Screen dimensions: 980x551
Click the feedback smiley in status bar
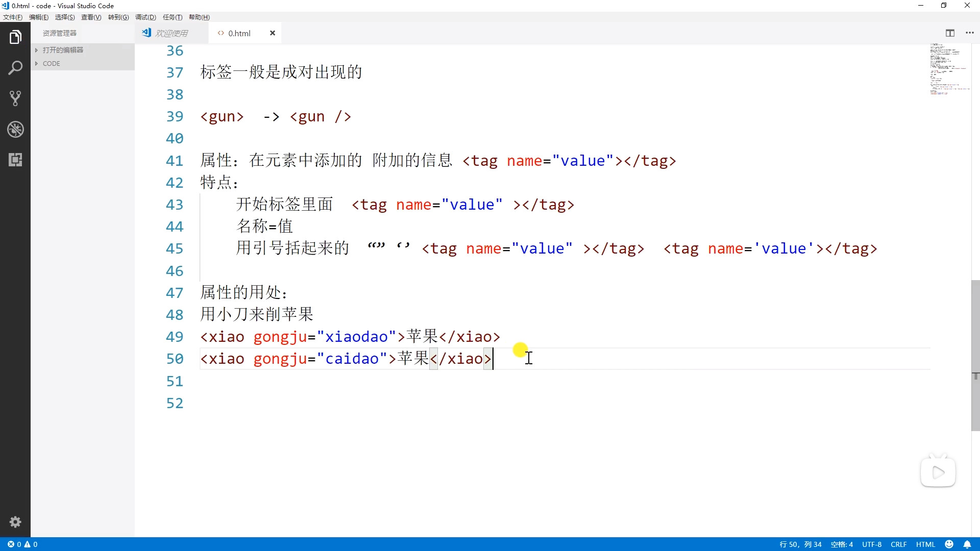coord(949,544)
